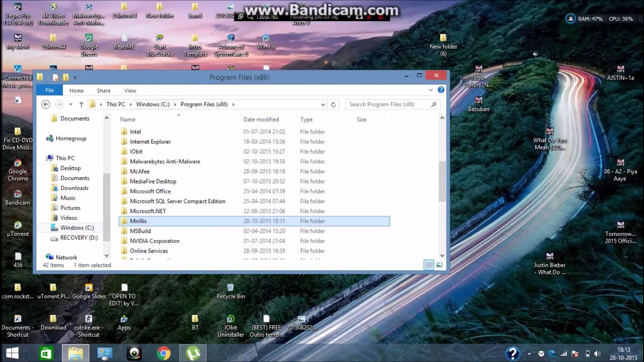Screen dimensions: 644x362
Task: Expand the ribbon with the chevron
Action: click(x=431, y=90)
